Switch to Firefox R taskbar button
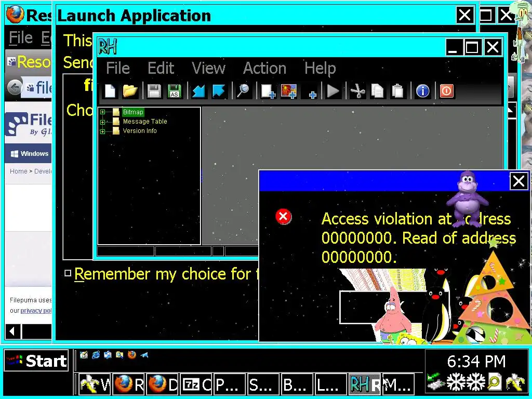This screenshot has height=399, width=532. point(129,384)
